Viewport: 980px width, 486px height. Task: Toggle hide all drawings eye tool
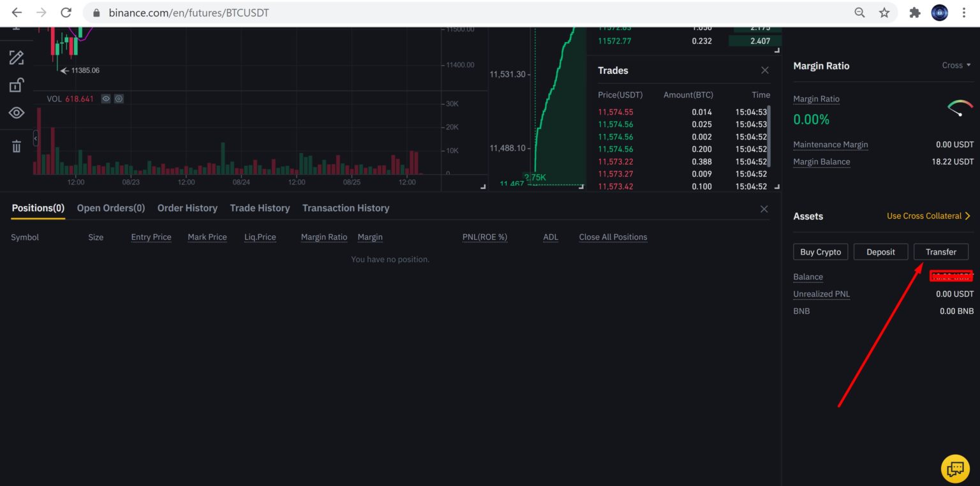17,113
